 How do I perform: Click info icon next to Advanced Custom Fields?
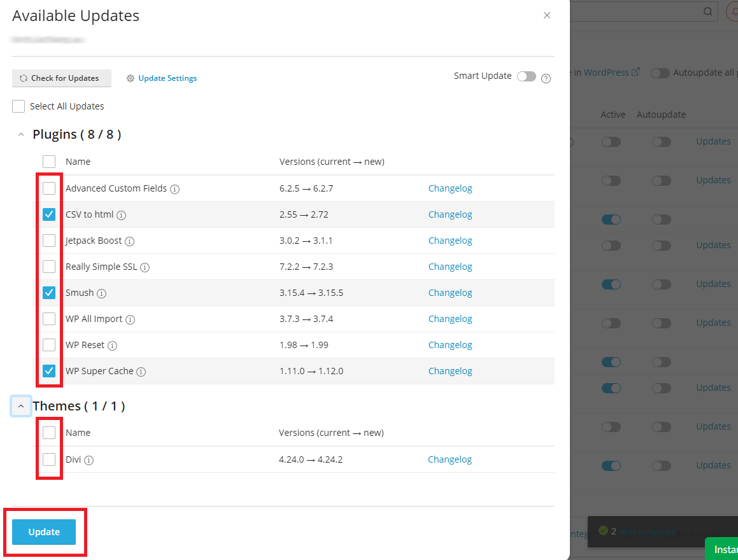click(175, 189)
